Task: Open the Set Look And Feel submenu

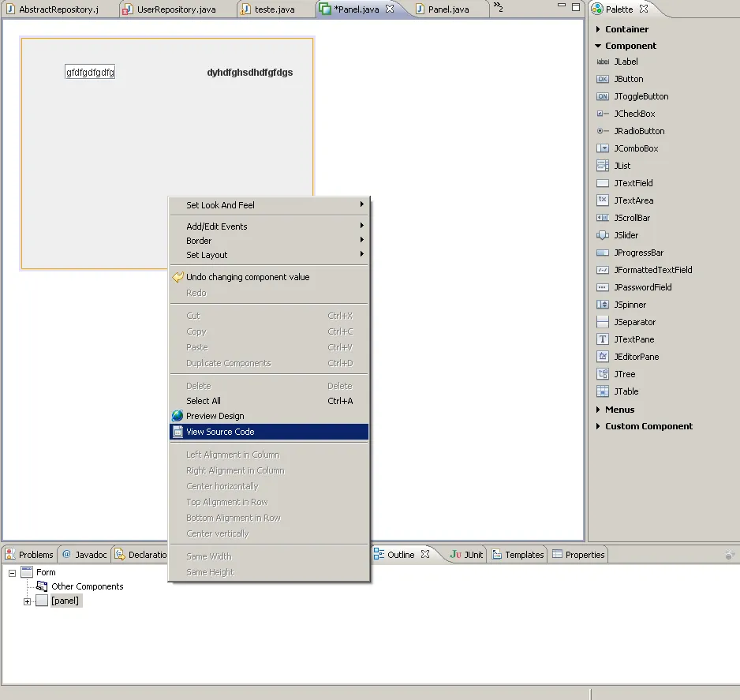Action: click(x=269, y=205)
